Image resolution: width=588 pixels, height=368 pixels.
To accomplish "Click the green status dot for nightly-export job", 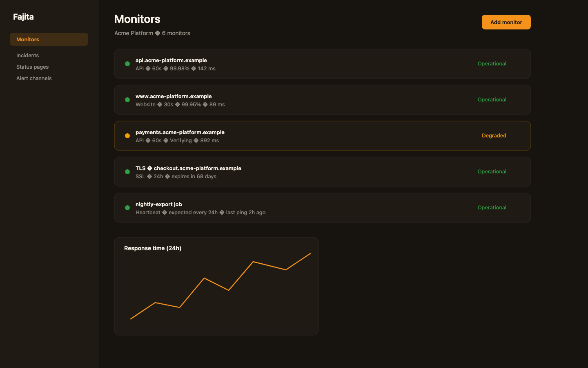I will 127,208.
